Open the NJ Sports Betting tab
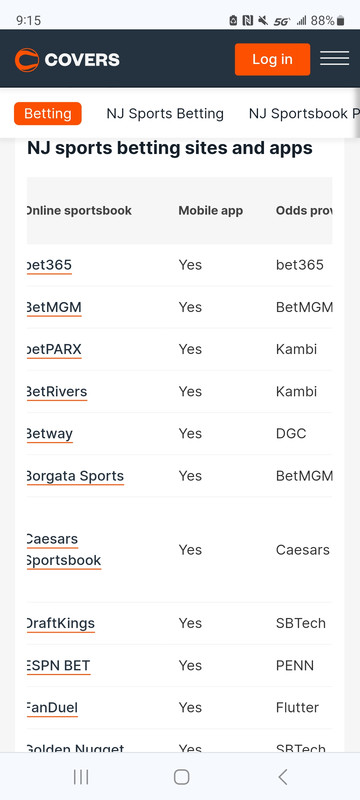The height and width of the screenshot is (800, 360). tap(165, 113)
